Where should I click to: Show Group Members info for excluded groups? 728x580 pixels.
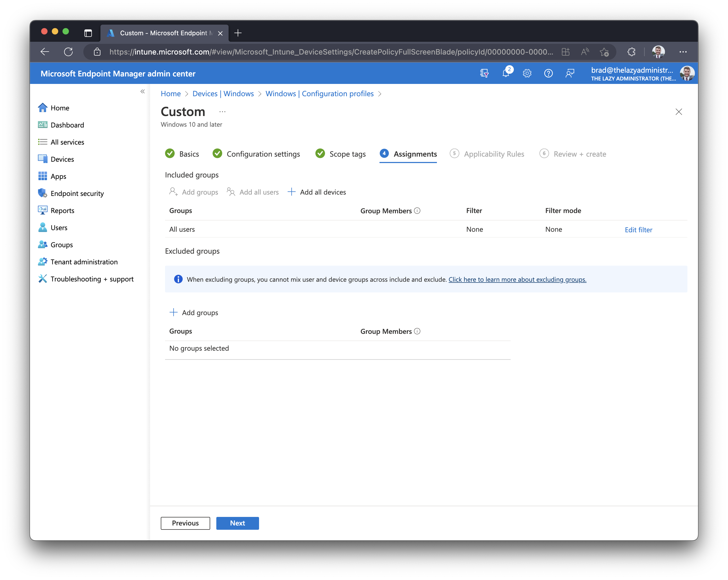pyautogui.click(x=417, y=331)
